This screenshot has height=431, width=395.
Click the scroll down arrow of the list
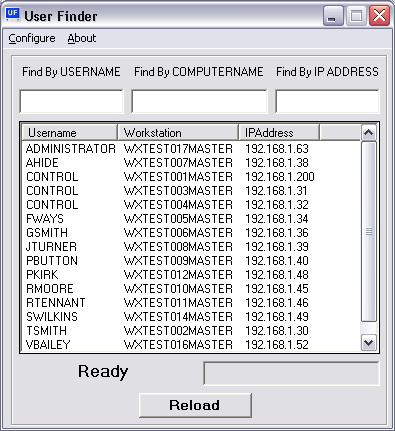click(x=369, y=343)
